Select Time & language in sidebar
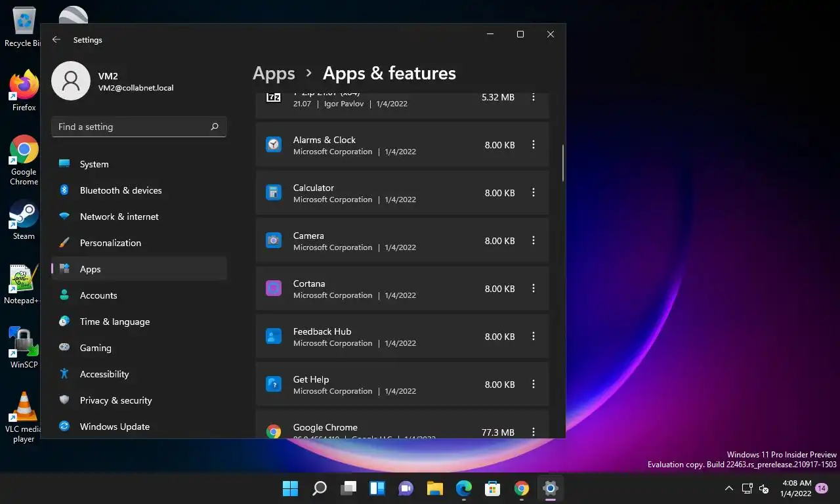Viewport: 840px width, 504px height. point(139,322)
